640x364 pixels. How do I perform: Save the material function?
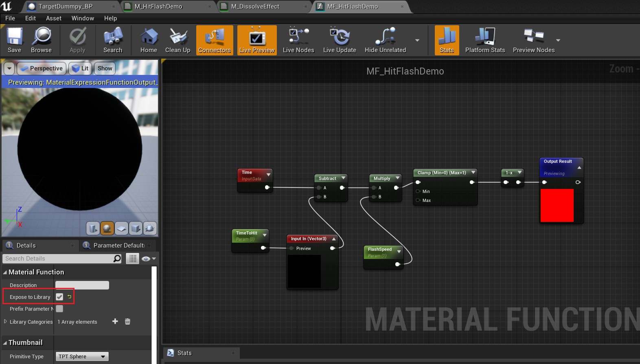coord(14,40)
